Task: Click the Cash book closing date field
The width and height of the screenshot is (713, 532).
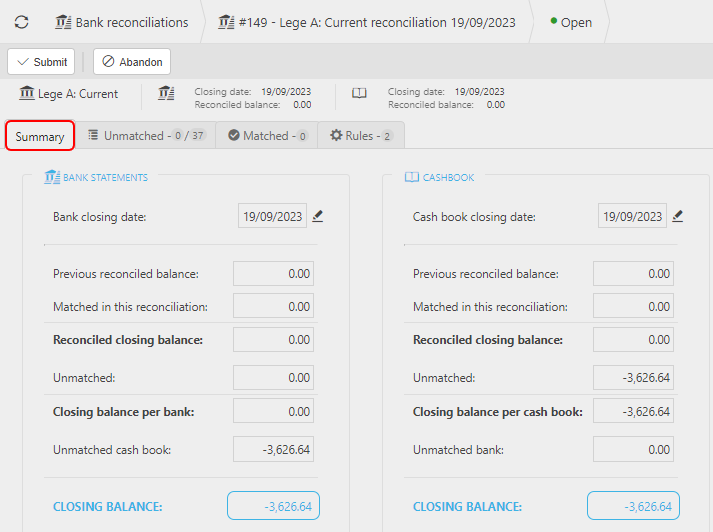Action: [632, 216]
